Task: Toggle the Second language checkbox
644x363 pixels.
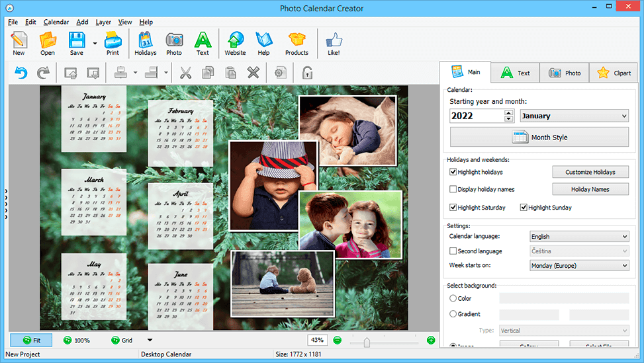Action: click(x=453, y=251)
